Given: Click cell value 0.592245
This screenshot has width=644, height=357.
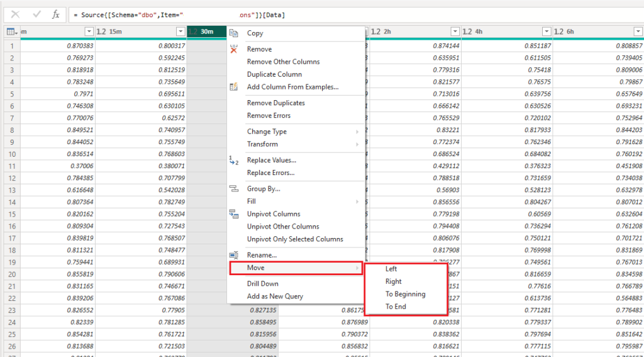Looking at the screenshot, I should click(172, 58).
